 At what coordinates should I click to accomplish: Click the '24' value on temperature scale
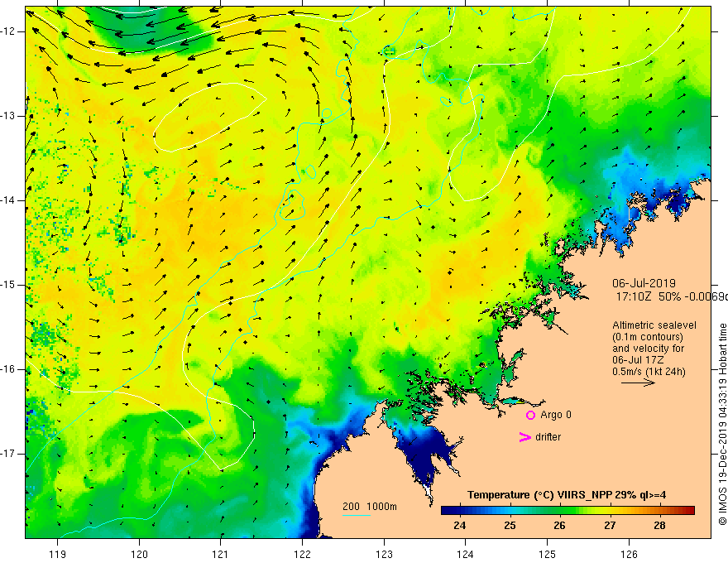pyautogui.click(x=460, y=526)
